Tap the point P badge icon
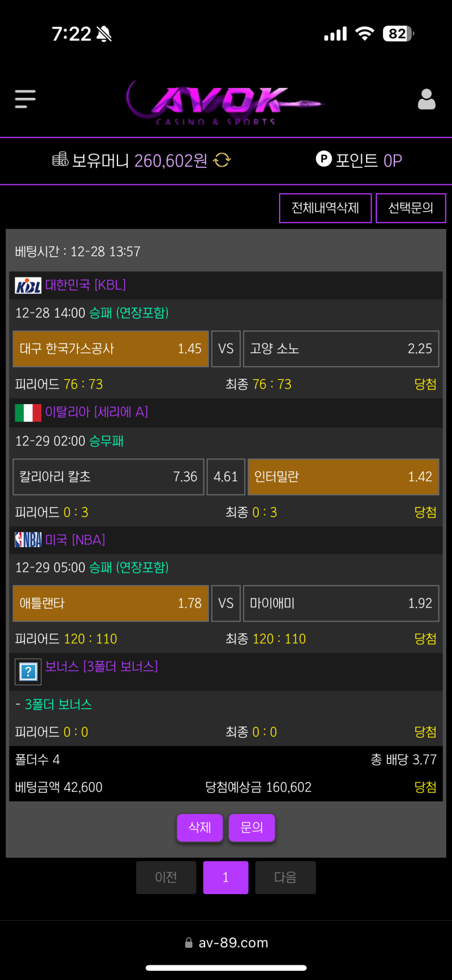This screenshot has width=452, height=980. point(323,159)
